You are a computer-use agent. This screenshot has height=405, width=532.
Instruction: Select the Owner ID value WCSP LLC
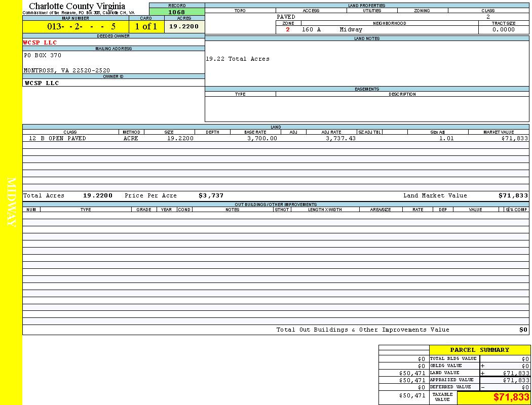pyautogui.click(x=42, y=83)
